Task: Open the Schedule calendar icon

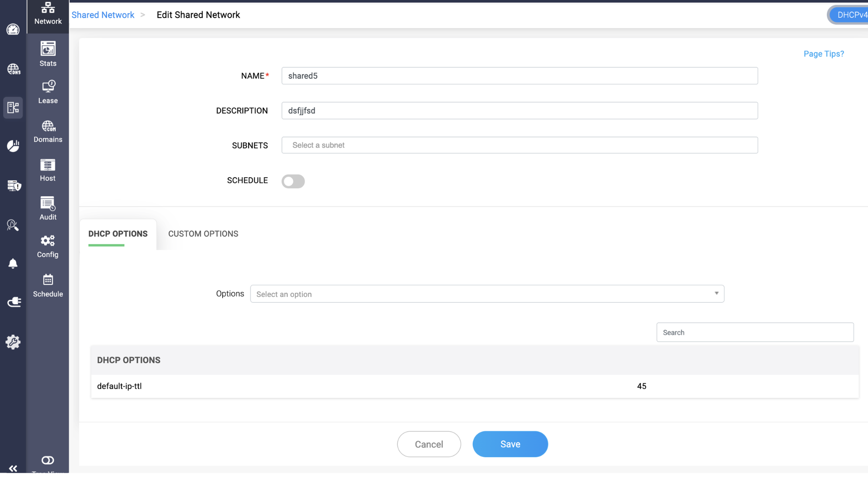Action: 48,280
